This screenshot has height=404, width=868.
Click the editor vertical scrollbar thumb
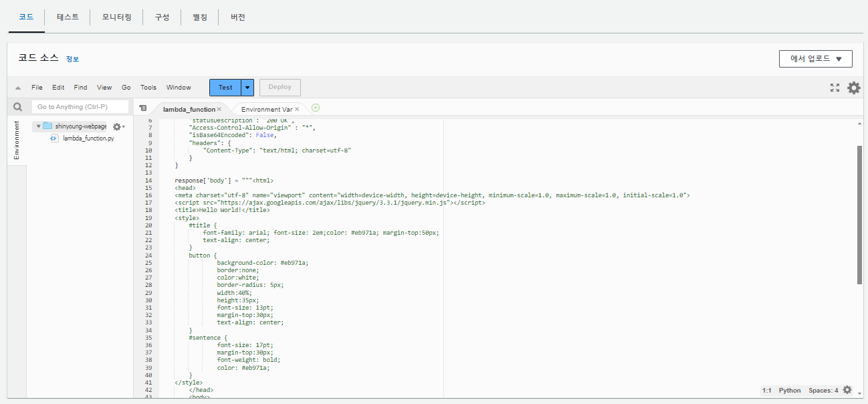click(859, 215)
